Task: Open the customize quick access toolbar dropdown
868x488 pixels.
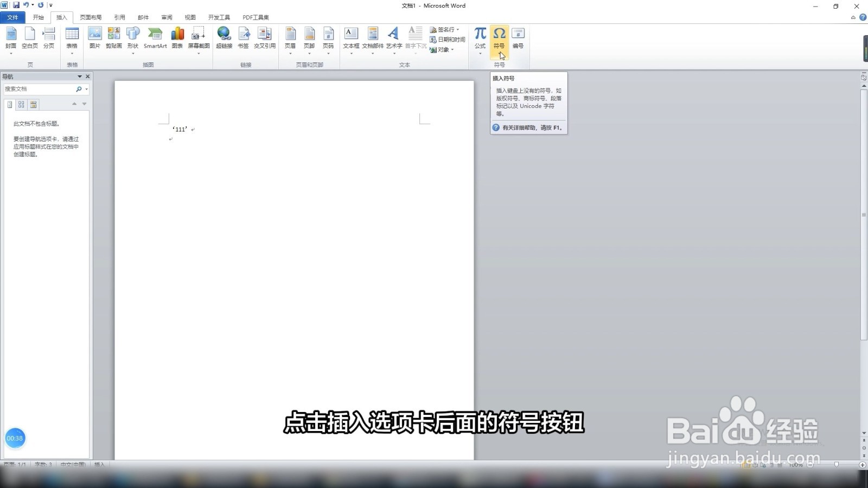Action: (x=50, y=5)
